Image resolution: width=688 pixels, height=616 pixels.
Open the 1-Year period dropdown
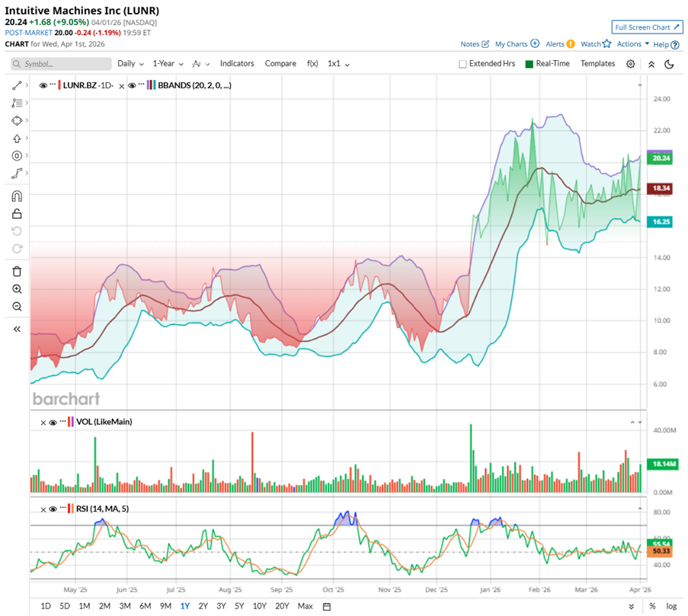(x=168, y=63)
